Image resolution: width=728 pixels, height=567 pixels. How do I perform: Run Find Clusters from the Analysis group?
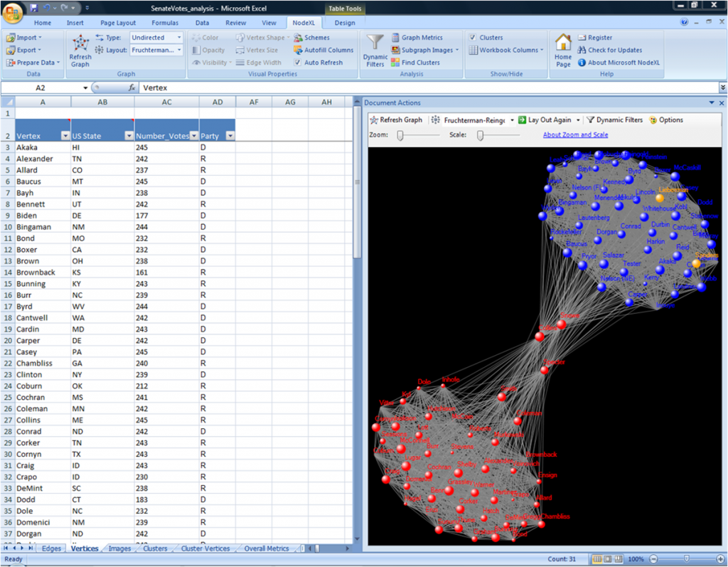pyautogui.click(x=413, y=62)
